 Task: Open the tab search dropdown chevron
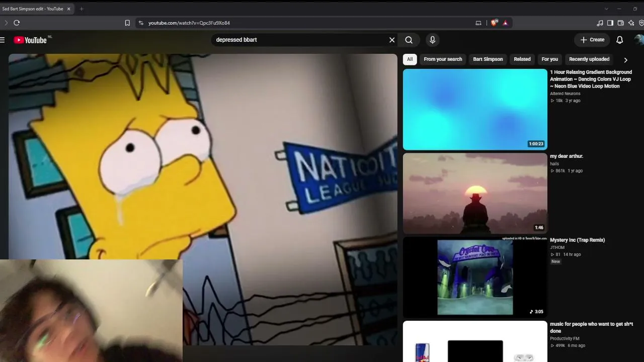click(x=606, y=9)
